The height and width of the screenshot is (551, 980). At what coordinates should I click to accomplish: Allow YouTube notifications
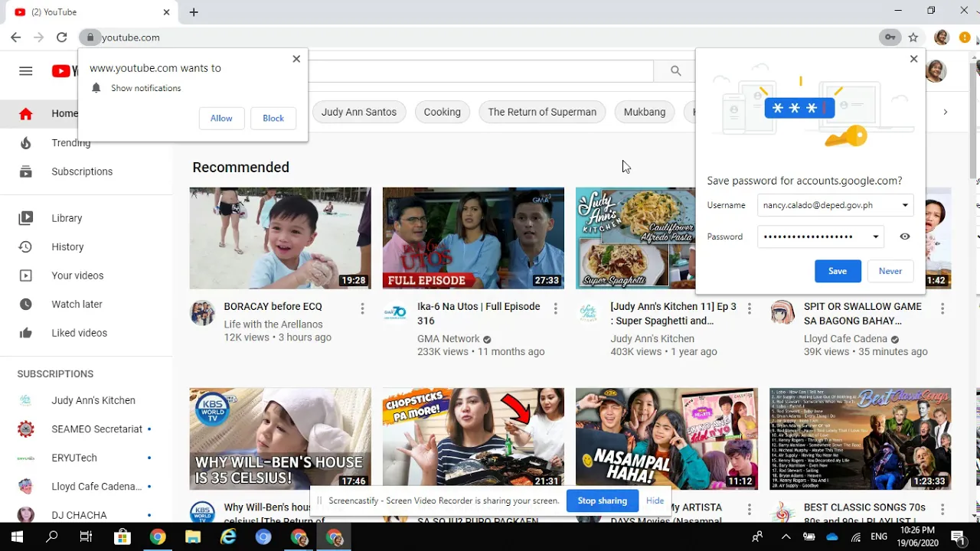coord(221,118)
